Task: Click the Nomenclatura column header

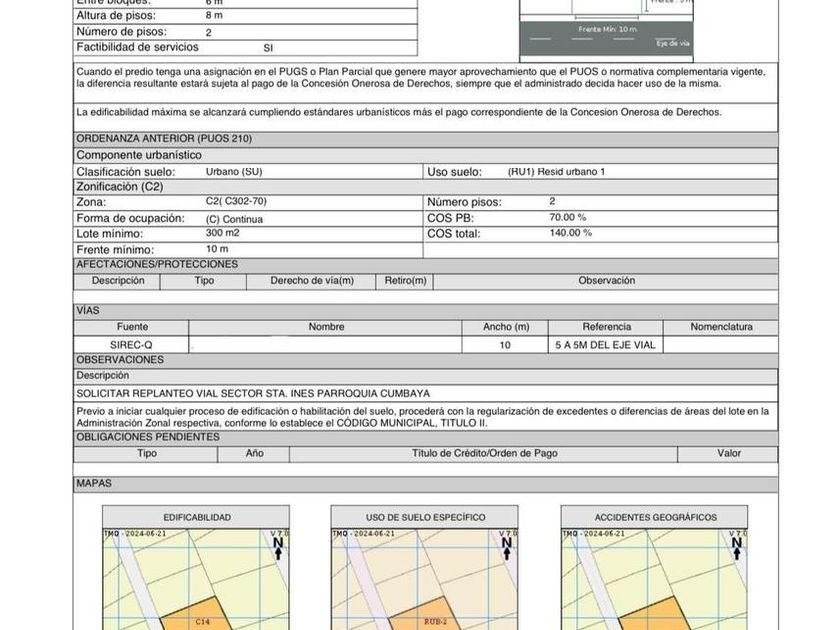Action: pyautogui.click(x=721, y=327)
